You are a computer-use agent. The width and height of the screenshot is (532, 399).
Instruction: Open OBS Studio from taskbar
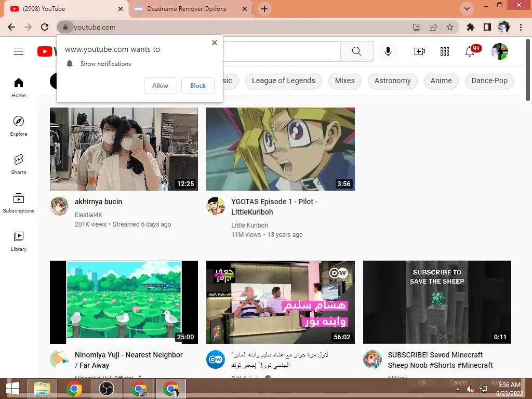pos(107,389)
